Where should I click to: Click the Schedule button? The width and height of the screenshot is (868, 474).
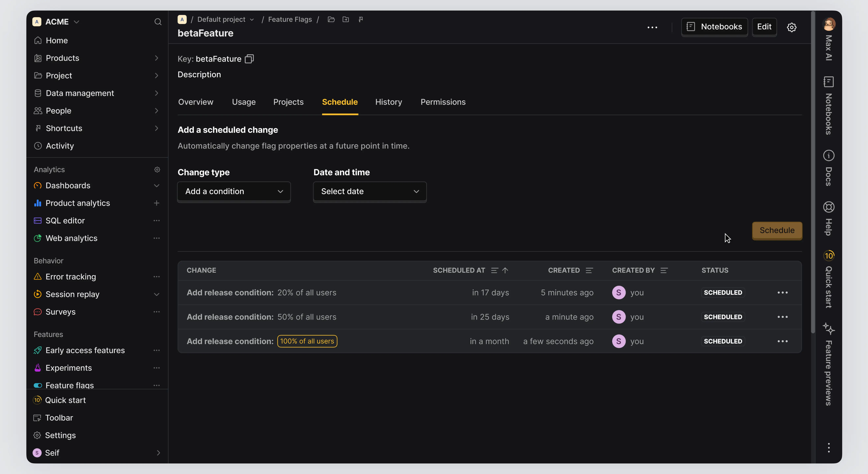(777, 230)
